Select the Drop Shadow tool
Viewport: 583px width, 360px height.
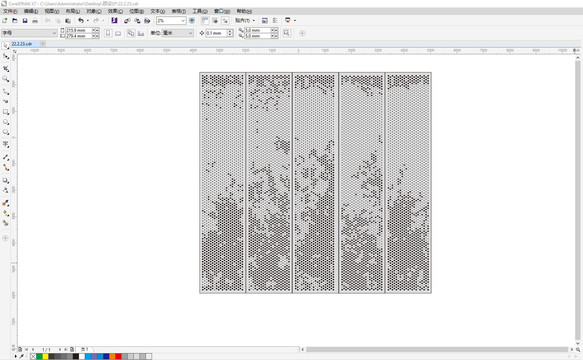(x=6, y=180)
